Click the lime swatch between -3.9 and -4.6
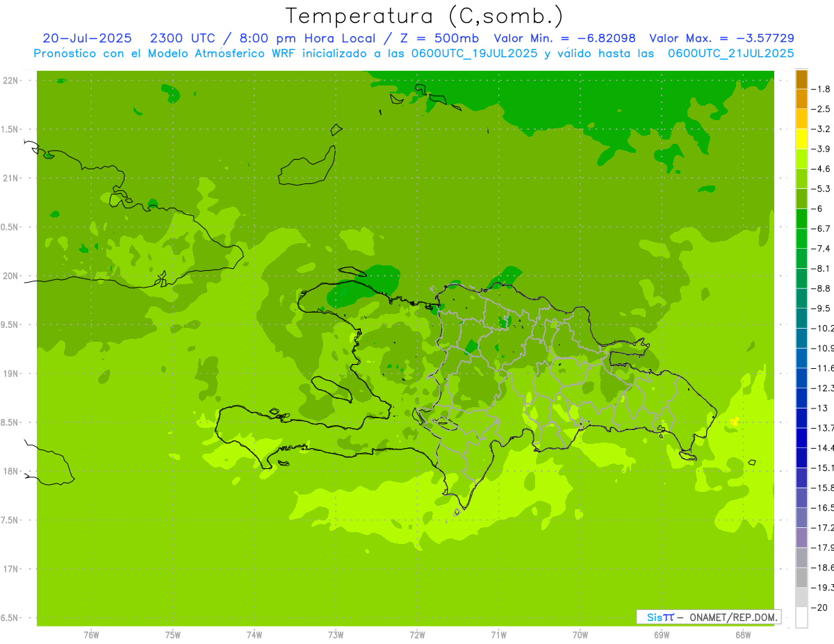Screen dimensions: 834x644 coord(801,159)
